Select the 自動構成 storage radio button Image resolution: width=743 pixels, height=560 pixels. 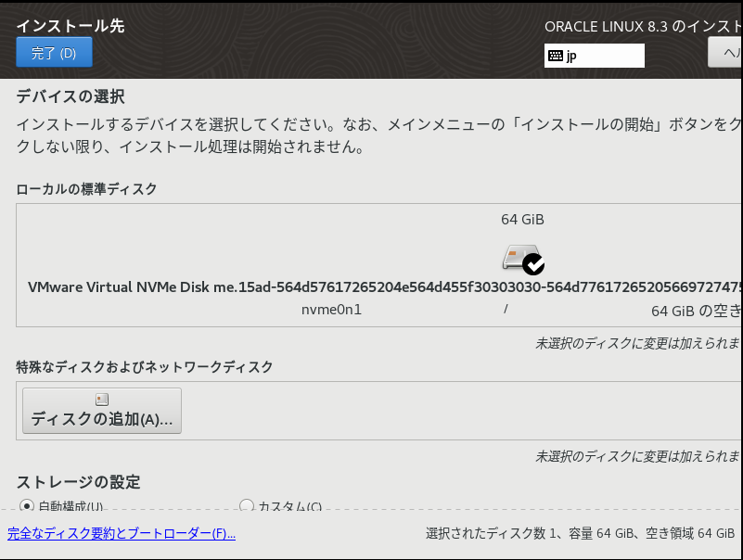click(26, 506)
